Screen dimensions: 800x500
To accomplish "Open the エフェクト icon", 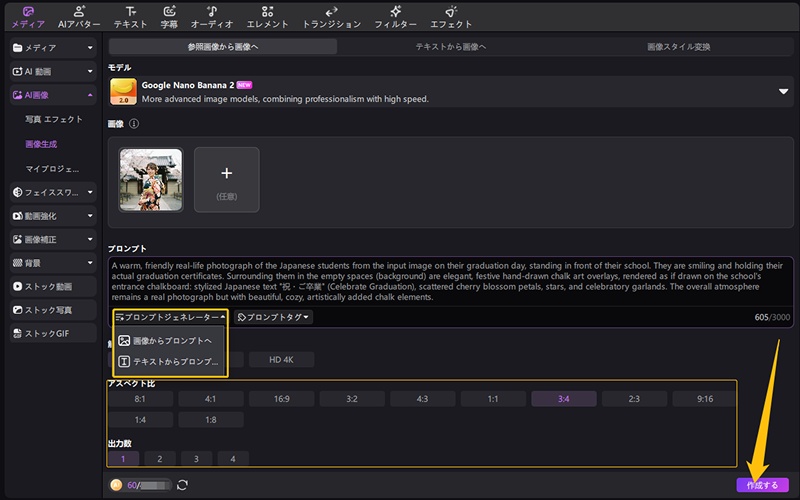I will coord(451,15).
